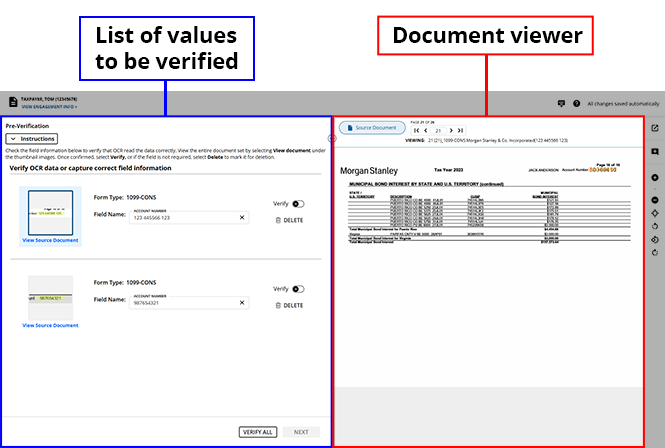Viewport: 665px width, 448px height.
Task: Toggle Verify for account 987654321
Action: (x=299, y=289)
